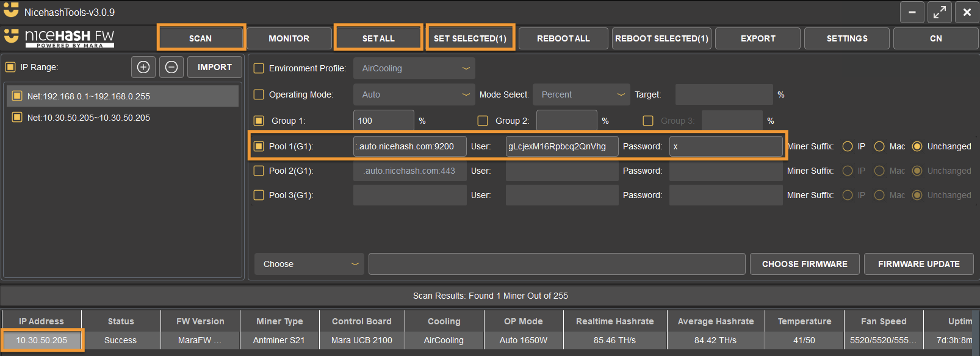Click the Pool 1 Password input field
980x356 pixels.
(x=726, y=146)
